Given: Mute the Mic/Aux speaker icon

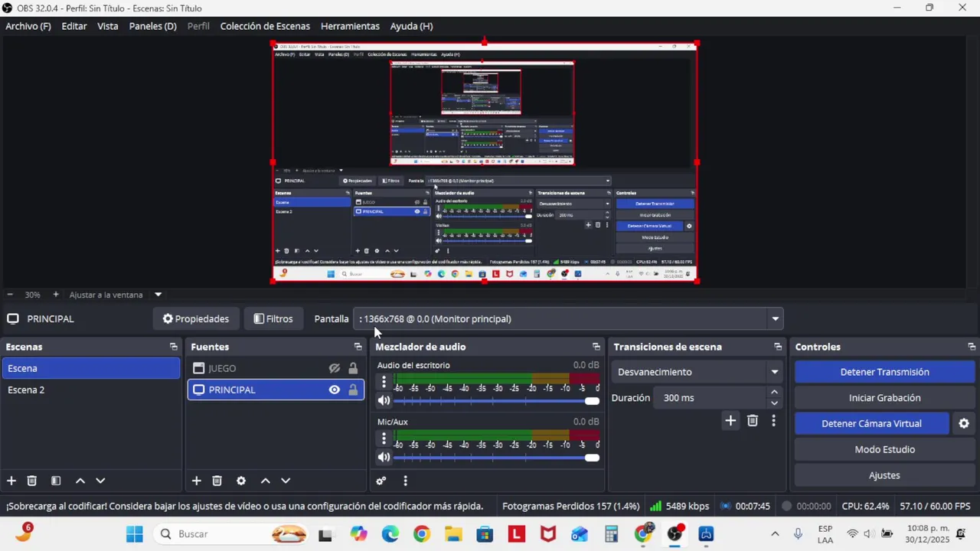Looking at the screenshot, I should point(384,457).
